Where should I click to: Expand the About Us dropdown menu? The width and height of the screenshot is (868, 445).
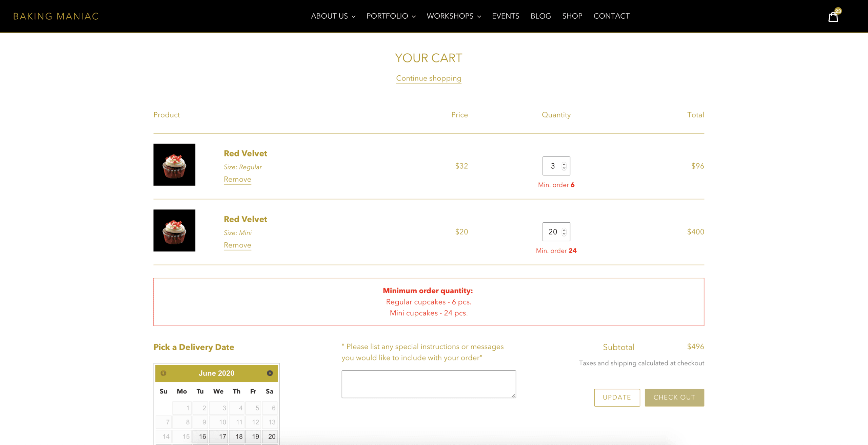point(333,16)
